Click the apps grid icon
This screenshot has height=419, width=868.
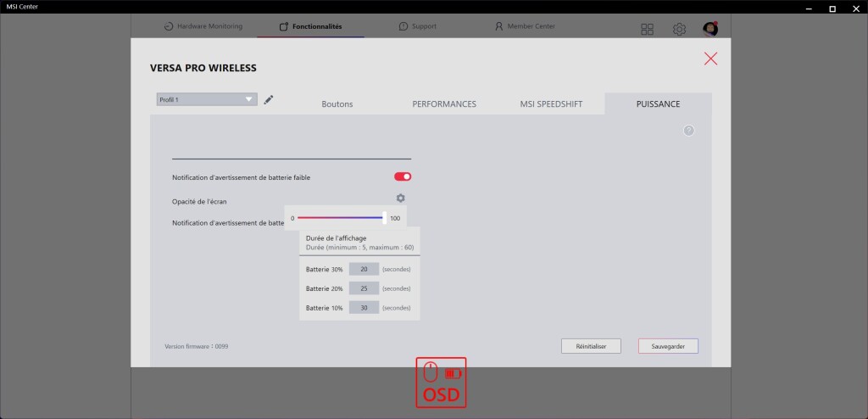(x=648, y=30)
